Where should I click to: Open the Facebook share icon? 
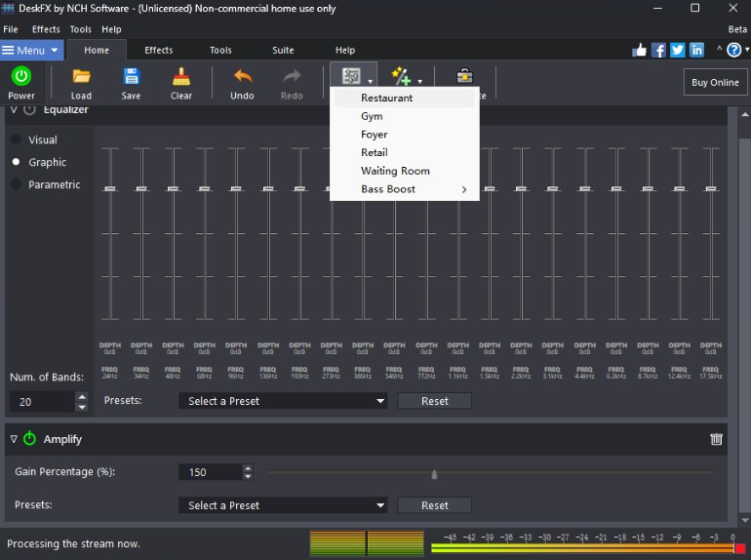pyautogui.click(x=659, y=50)
